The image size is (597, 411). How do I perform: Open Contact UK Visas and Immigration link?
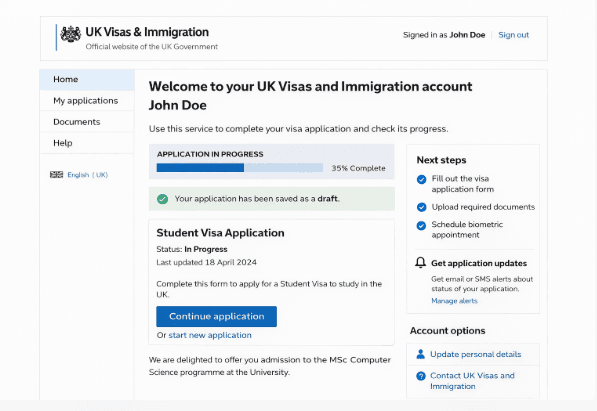click(x=472, y=381)
